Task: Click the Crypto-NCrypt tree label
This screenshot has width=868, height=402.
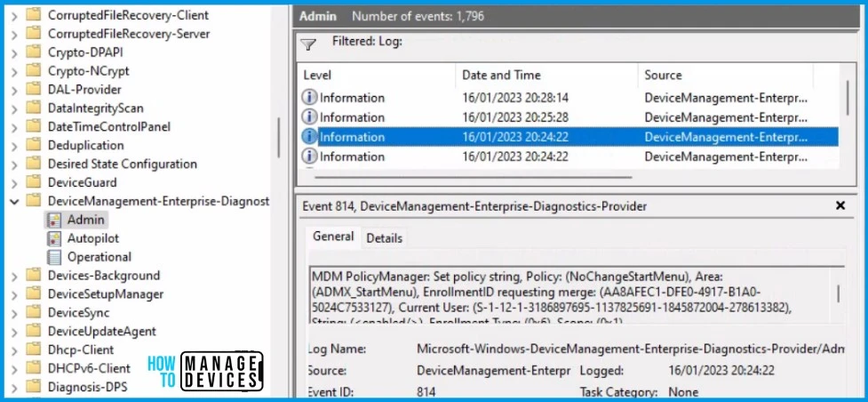Action: tap(89, 71)
